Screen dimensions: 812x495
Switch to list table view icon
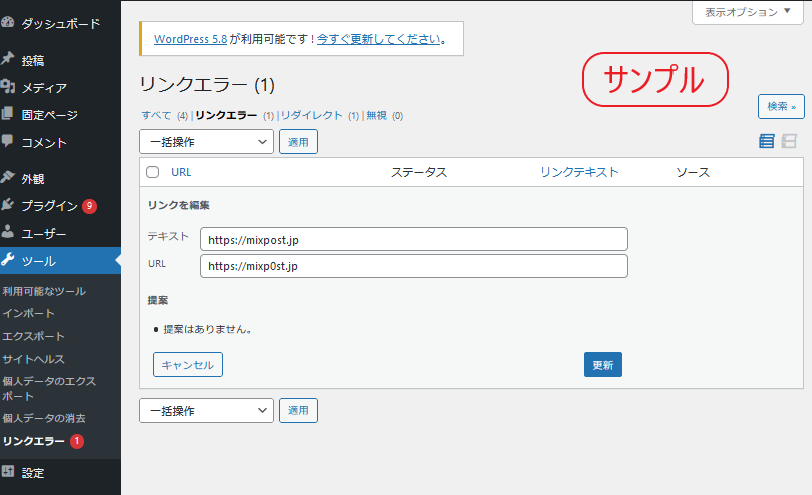[767, 141]
